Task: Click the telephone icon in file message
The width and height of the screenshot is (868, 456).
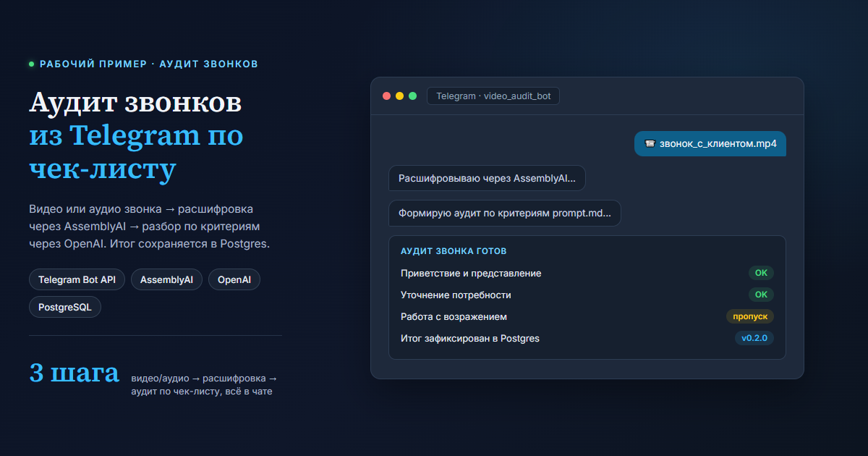Action: click(650, 143)
